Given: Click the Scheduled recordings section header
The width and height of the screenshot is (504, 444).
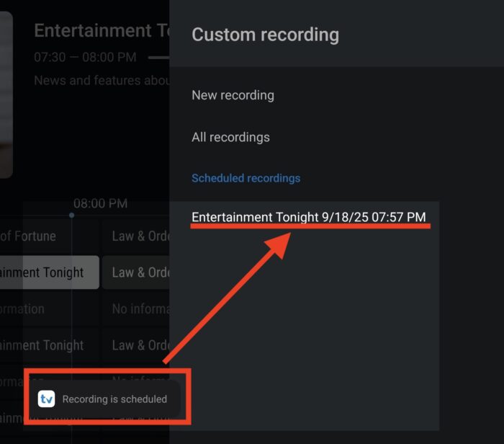Looking at the screenshot, I should tap(246, 178).
